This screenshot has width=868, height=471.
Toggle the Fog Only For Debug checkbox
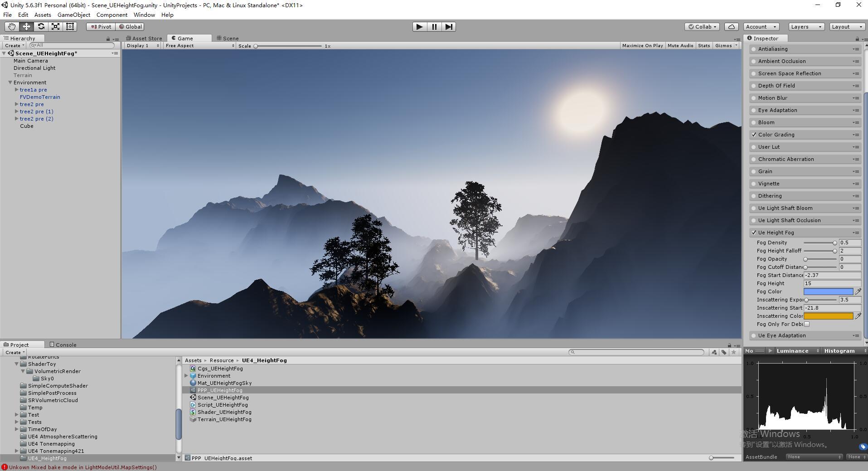coord(807,324)
